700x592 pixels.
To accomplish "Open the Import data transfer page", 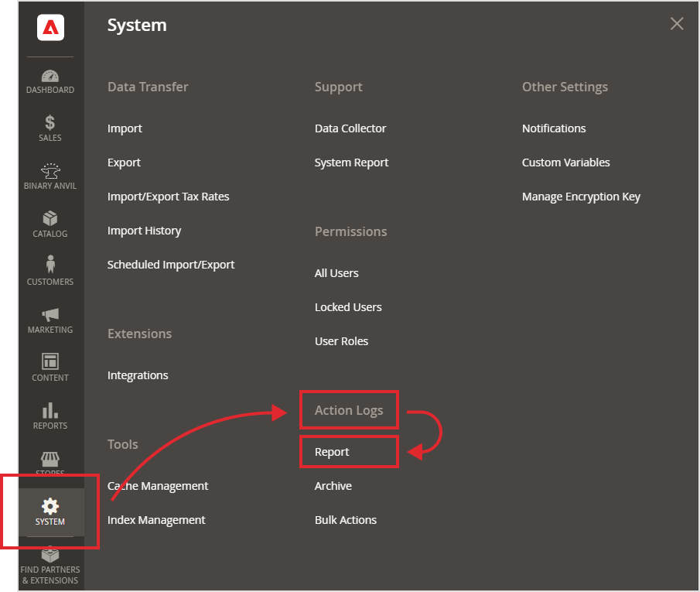I will click(x=125, y=128).
